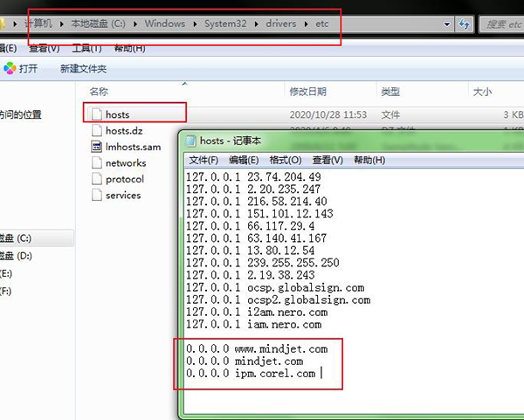
Task: Click line 127.0.0.1 23.74.204.49
Action: [x=253, y=176]
